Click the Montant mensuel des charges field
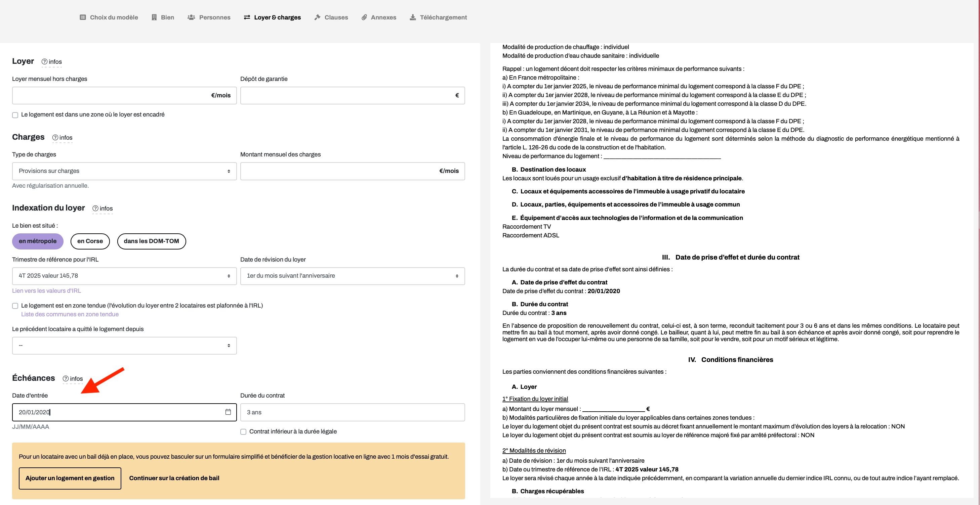Image resolution: width=980 pixels, height=505 pixels. pos(353,171)
